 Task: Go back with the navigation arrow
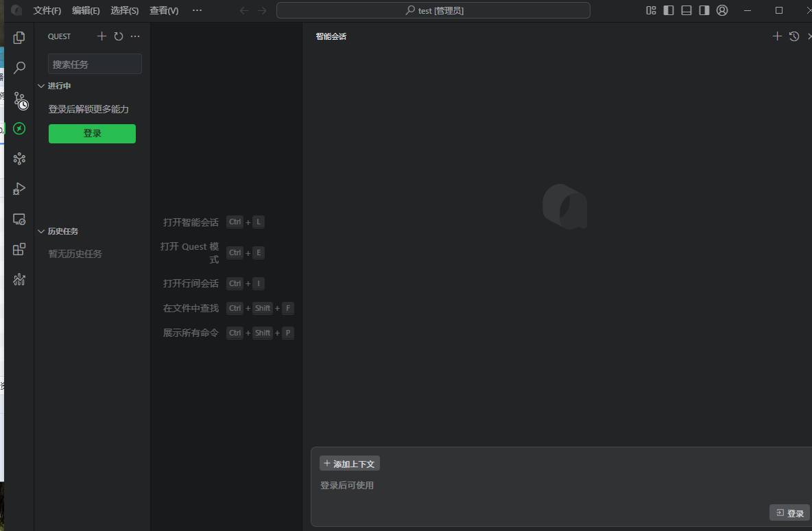[x=244, y=10]
